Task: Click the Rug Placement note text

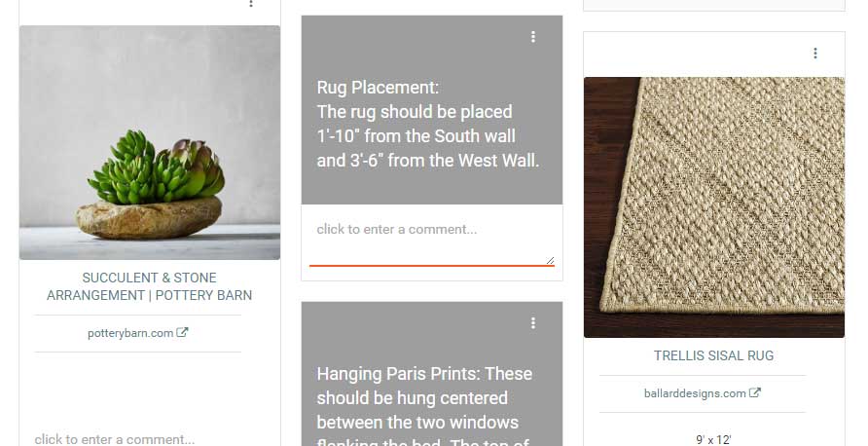Action: coord(428,124)
